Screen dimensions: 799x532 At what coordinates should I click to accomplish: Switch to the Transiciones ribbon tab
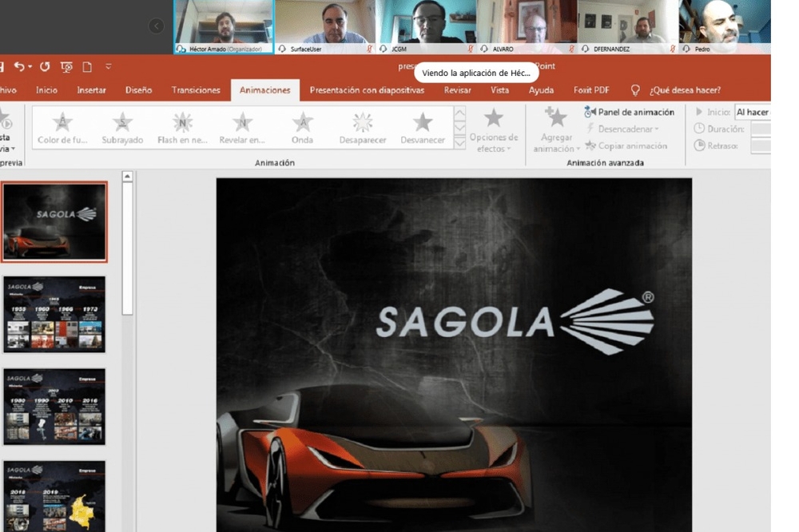coord(195,90)
